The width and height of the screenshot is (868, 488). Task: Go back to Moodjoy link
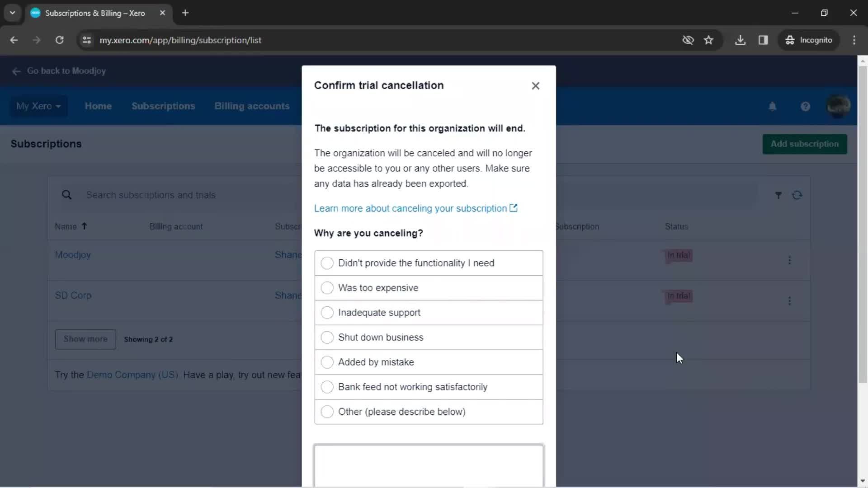pos(59,71)
